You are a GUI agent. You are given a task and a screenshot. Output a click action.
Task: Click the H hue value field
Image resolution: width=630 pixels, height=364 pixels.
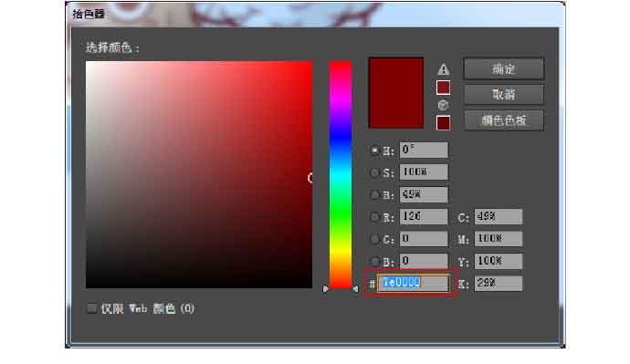[424, 150]
